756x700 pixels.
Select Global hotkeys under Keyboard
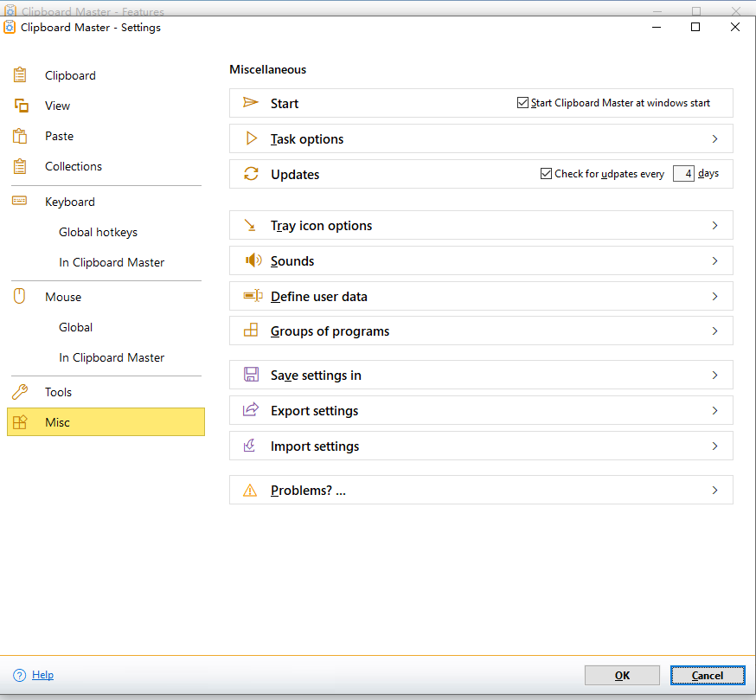coord(98,233)
